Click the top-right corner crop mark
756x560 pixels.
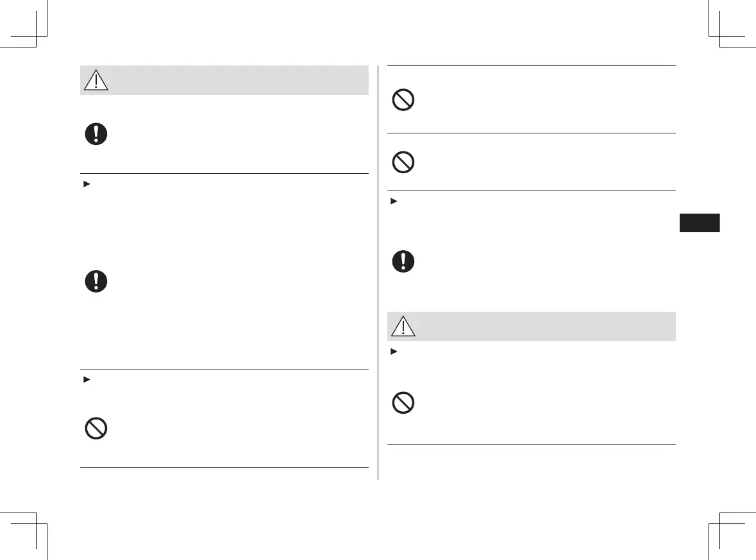(x=720, y=35)
